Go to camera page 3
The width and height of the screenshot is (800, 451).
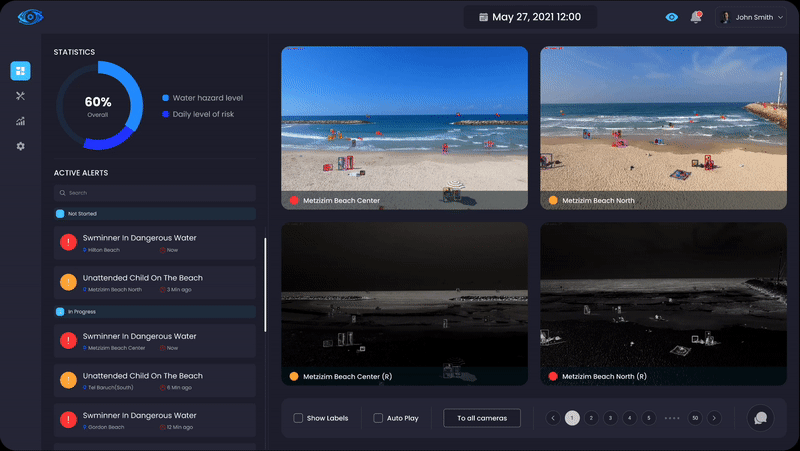pos(610,418)
